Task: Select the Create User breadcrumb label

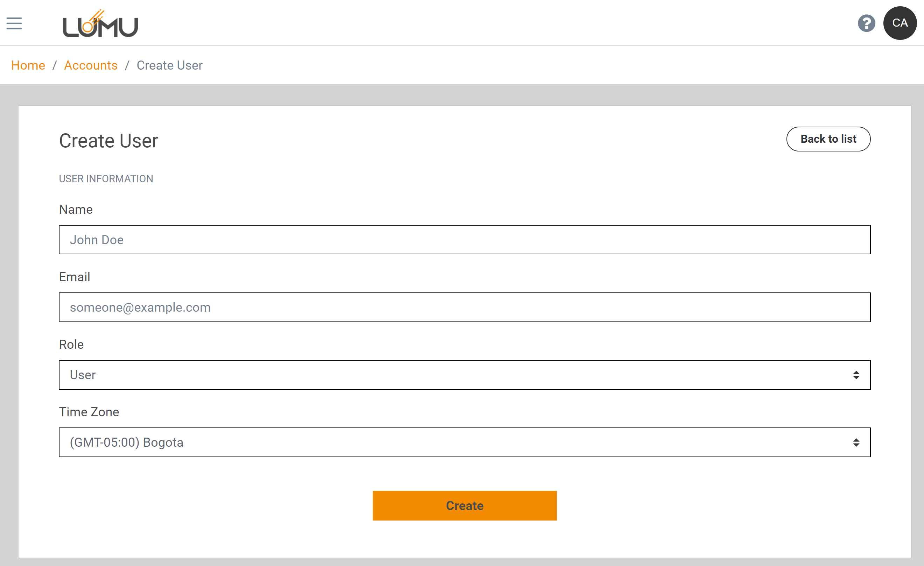Action: 169,65
